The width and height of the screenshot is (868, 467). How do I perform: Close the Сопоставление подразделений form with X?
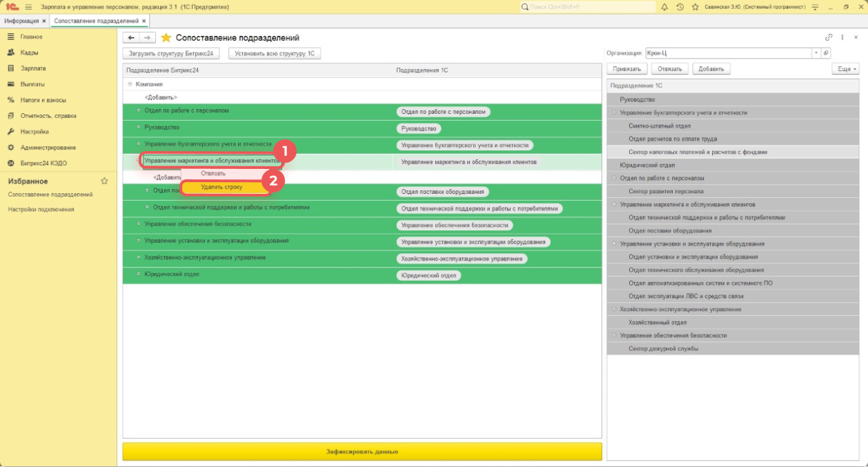coord(856,37)
